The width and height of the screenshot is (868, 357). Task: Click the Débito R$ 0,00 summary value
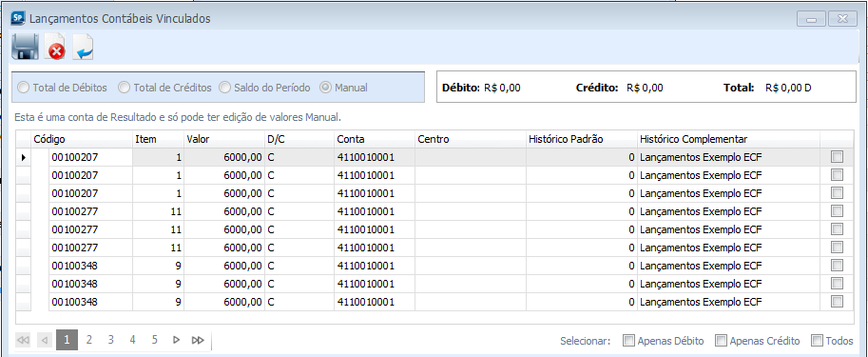[x=502, y=88]
